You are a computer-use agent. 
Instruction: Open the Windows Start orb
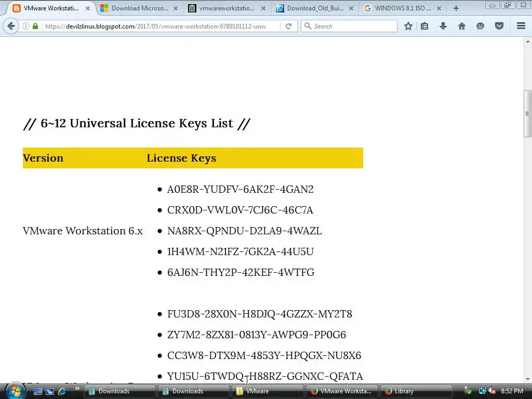point(15,391)
